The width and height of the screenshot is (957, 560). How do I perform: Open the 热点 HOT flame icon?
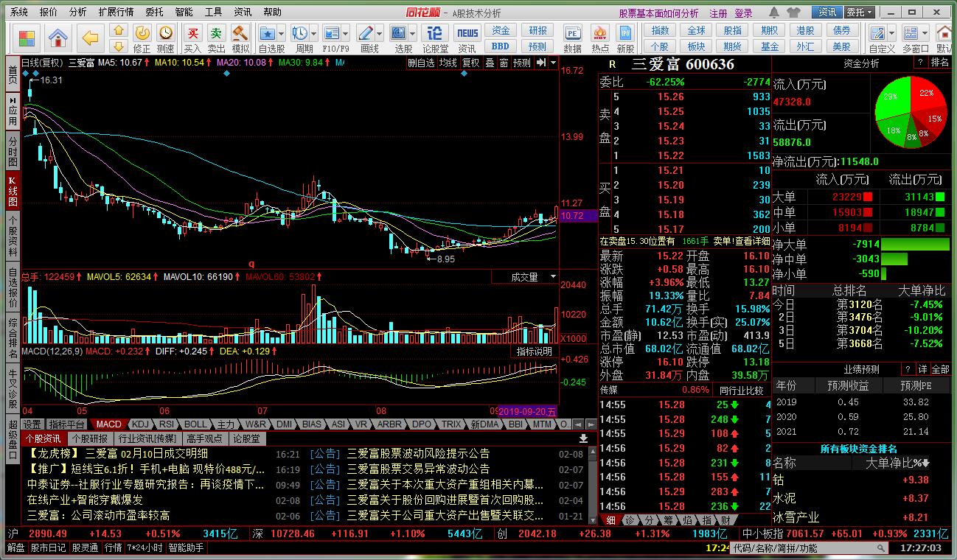point(600,33)
